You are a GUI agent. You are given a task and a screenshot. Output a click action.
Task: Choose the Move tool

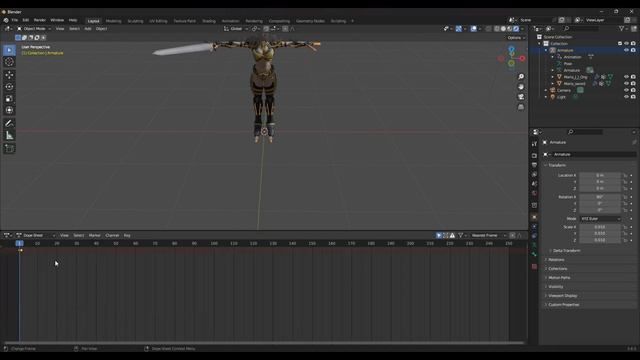click(x=9, y=75)
